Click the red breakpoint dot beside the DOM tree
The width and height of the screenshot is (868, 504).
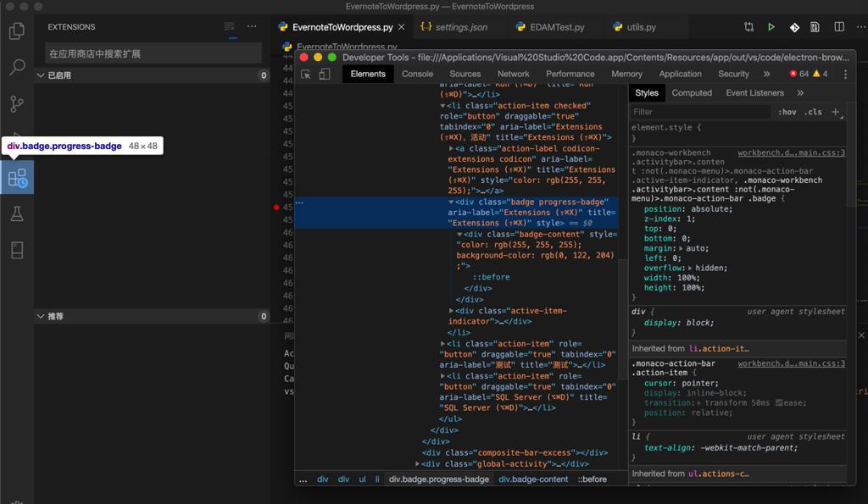pyautogui.click(x=275, y=205)
